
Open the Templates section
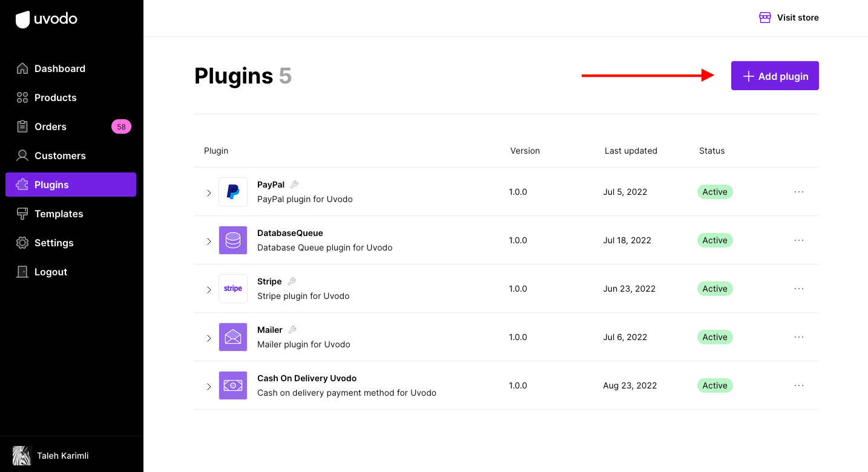click(71, 214)
